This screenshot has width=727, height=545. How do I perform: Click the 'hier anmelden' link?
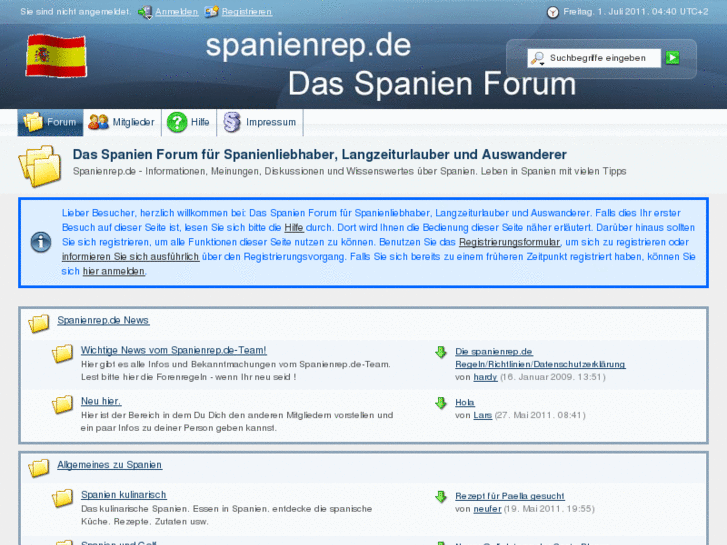tap(114, 271)
